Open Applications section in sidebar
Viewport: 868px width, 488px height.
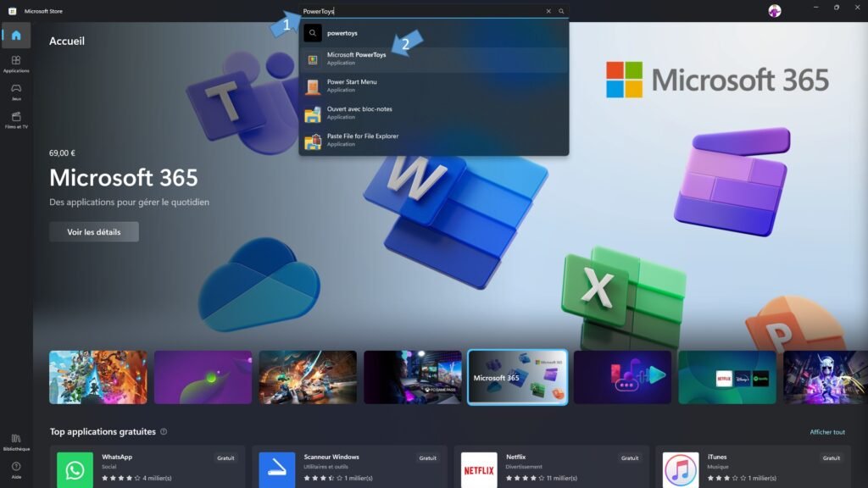(x=16, y=64)
